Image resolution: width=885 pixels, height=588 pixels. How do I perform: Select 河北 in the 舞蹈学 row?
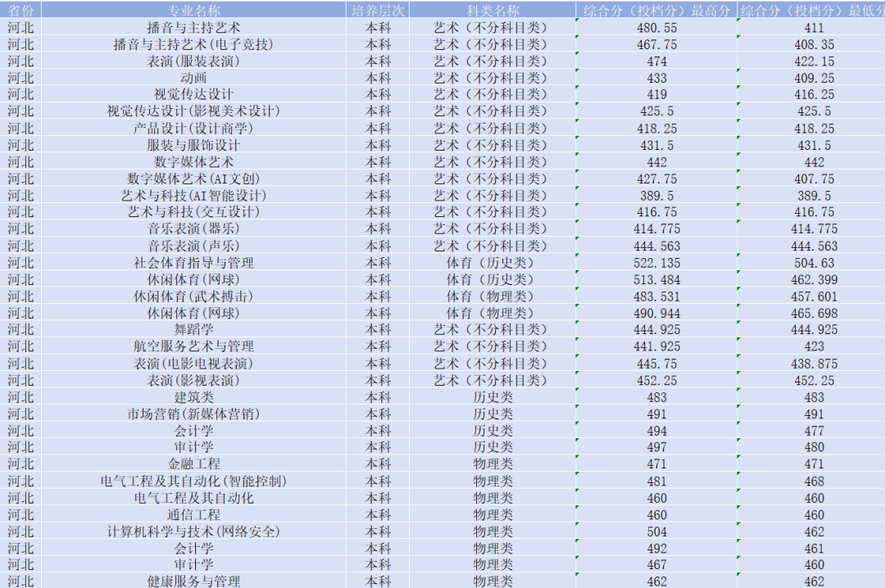20,329
